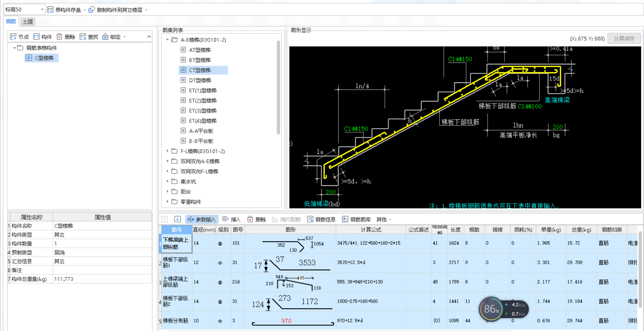Expand the component toolbar overflow arrows
Image resolution: width=644 pixels, height=331 pixels.
(149, 36)
